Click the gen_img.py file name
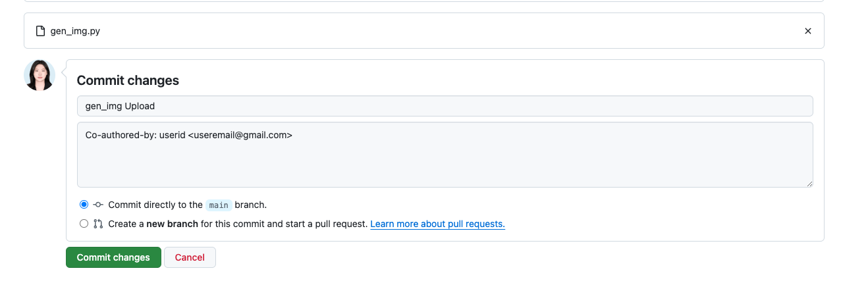Screen dimensions: 868x285 tap(75, 31)
